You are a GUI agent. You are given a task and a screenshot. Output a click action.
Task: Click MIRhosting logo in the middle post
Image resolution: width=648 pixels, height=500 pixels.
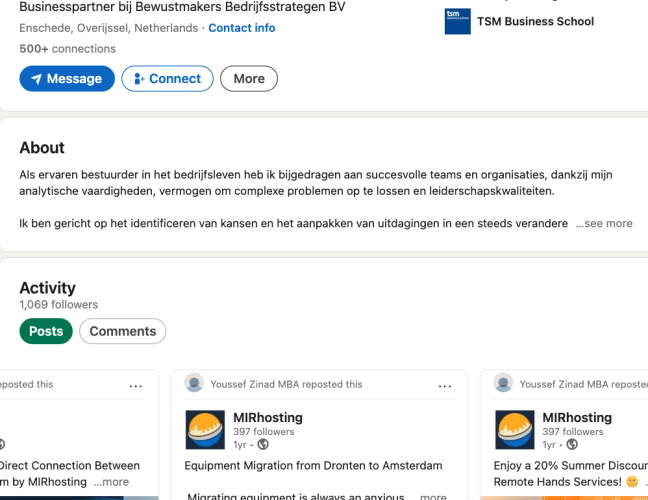coord(205,430)
